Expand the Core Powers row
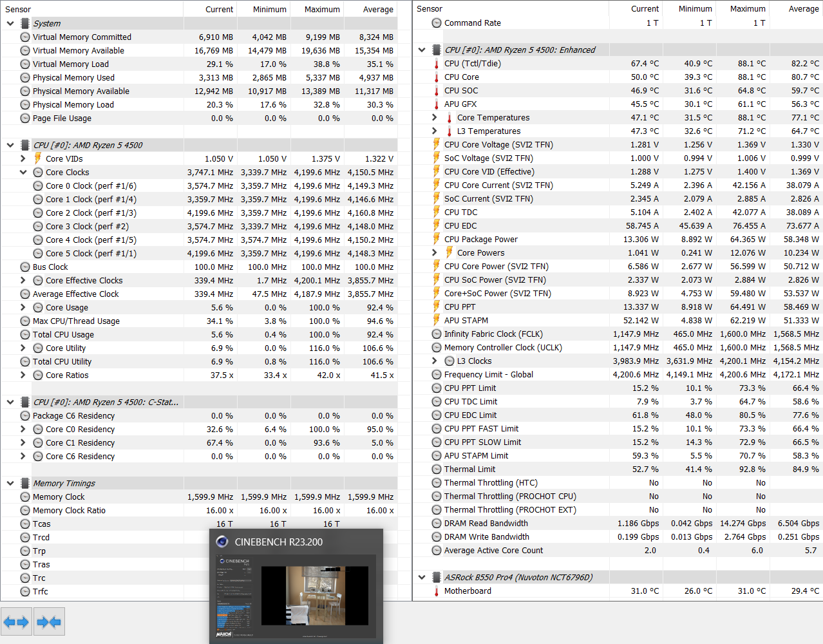This screenshot has height=644, width=823. tap(435, 252)
